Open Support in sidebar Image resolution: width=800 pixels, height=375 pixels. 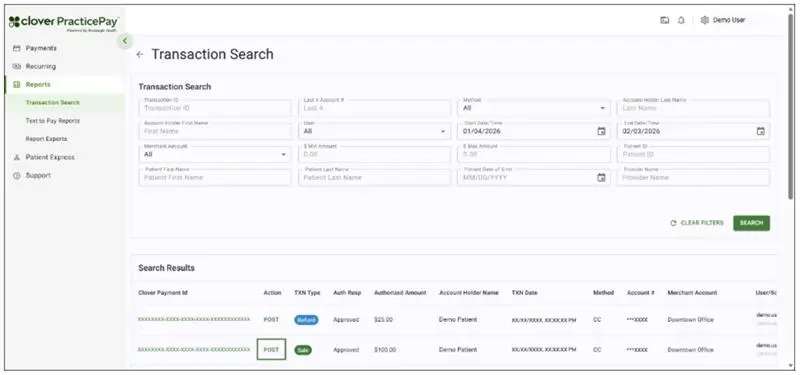pyautogui.click(x=38, y=176)
